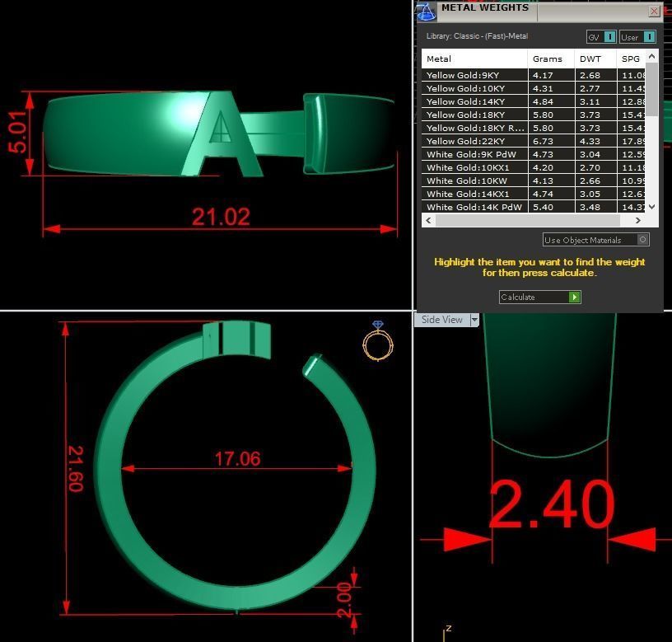Click the 2.00 thickness dimension
This screenshot has height=642, width=672.
pos(344,599)
